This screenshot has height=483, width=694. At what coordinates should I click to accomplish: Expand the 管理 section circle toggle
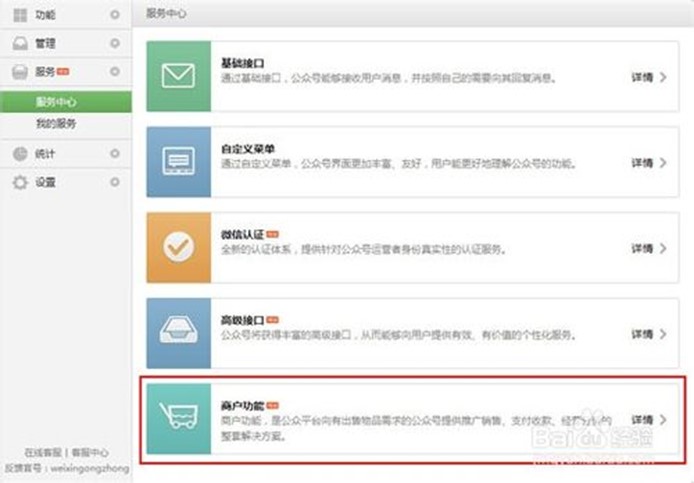[x=115, y=43]
